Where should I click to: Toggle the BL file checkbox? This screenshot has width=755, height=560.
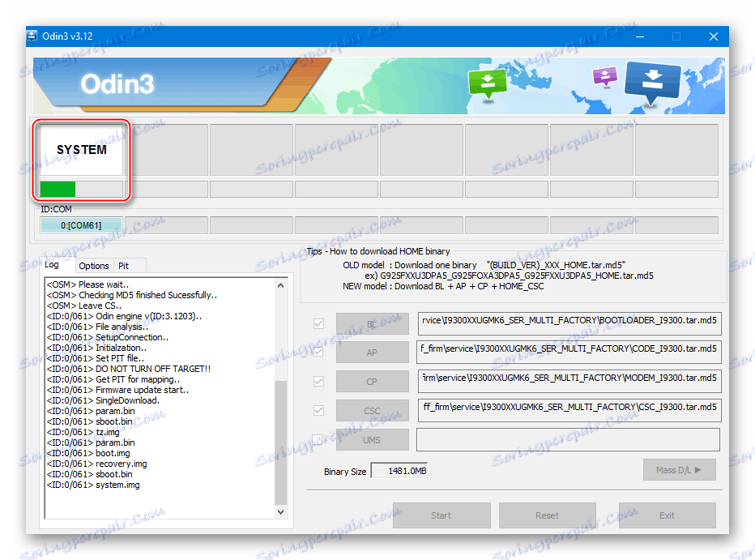[318, 323]
